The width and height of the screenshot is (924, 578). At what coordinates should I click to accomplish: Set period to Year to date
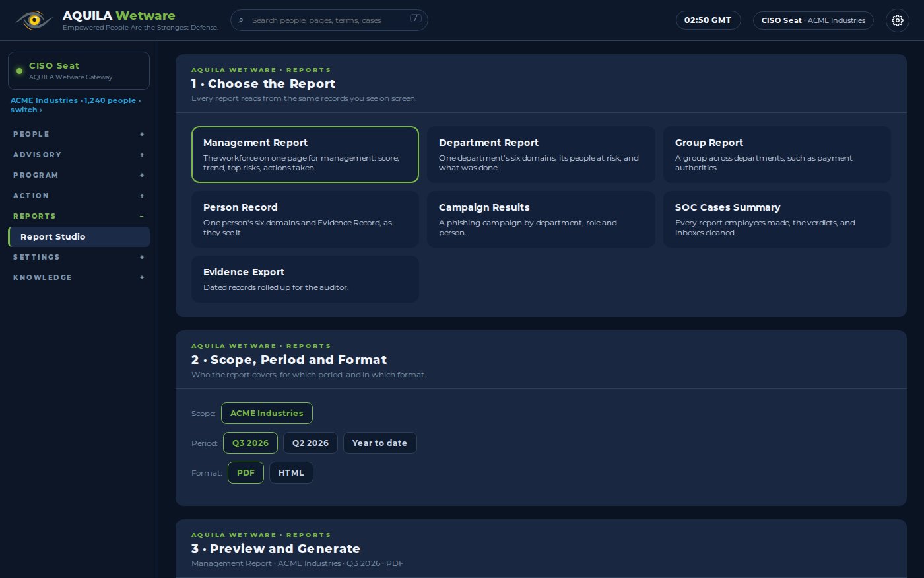pos(379,443)
